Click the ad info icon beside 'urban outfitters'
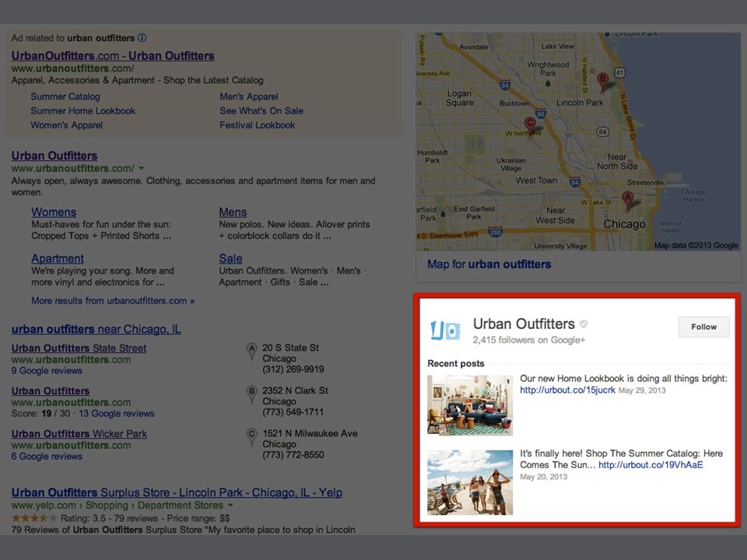The image size is (747, 560). pyautogui.click(x=142, y=37)
